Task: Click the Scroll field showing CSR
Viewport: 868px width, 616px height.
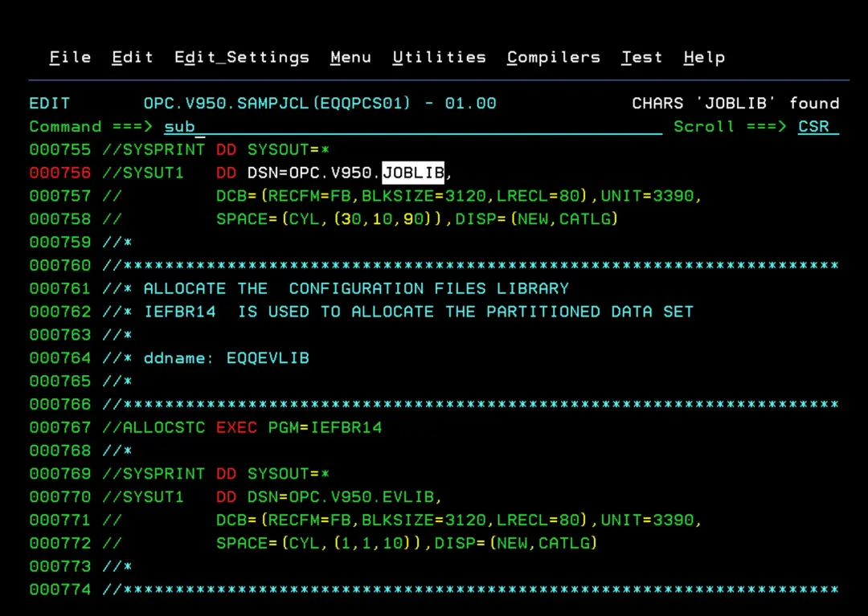Action: (x=818, y=127)
